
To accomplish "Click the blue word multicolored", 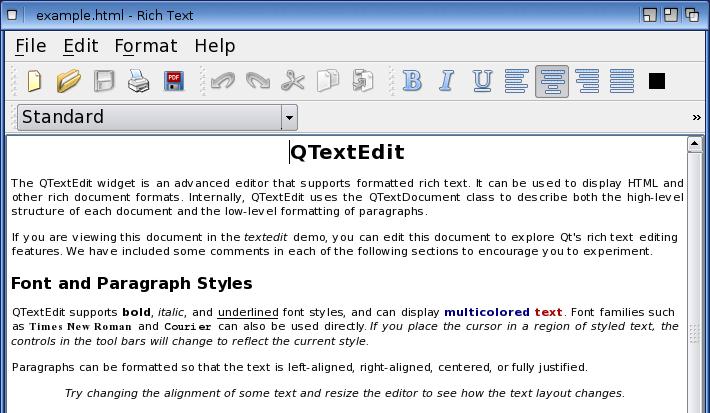I will pos(487,312).
